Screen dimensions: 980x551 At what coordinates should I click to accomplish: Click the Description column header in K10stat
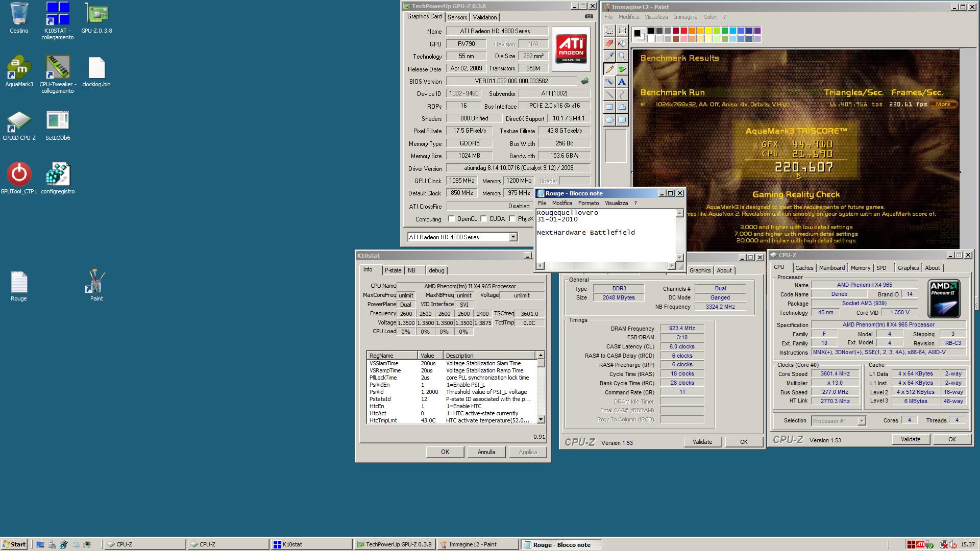489,356
